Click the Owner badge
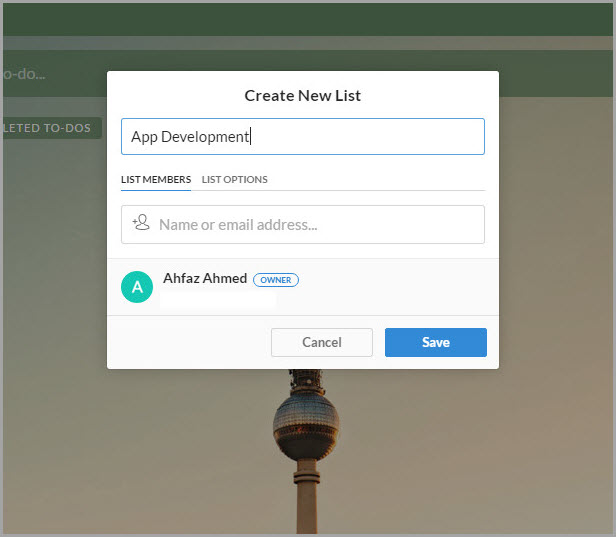This screenshot has width=616, height=537. (276, 280)
